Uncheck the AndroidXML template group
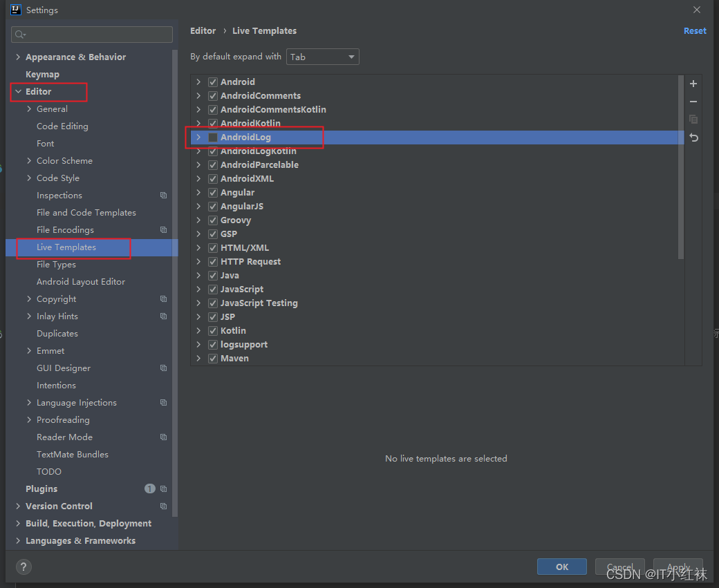Screen dimensions: 719x588 click(x=213, y=179)
